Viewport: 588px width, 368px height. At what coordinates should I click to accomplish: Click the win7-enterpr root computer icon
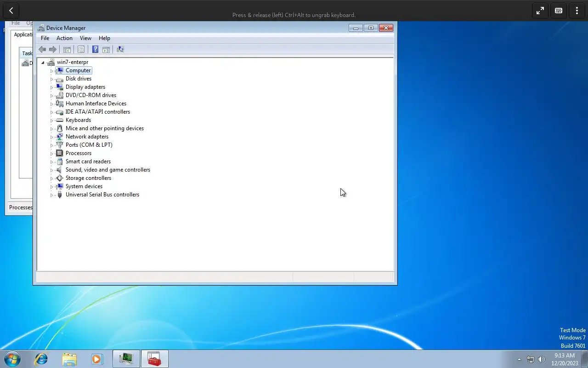[51, 62]
